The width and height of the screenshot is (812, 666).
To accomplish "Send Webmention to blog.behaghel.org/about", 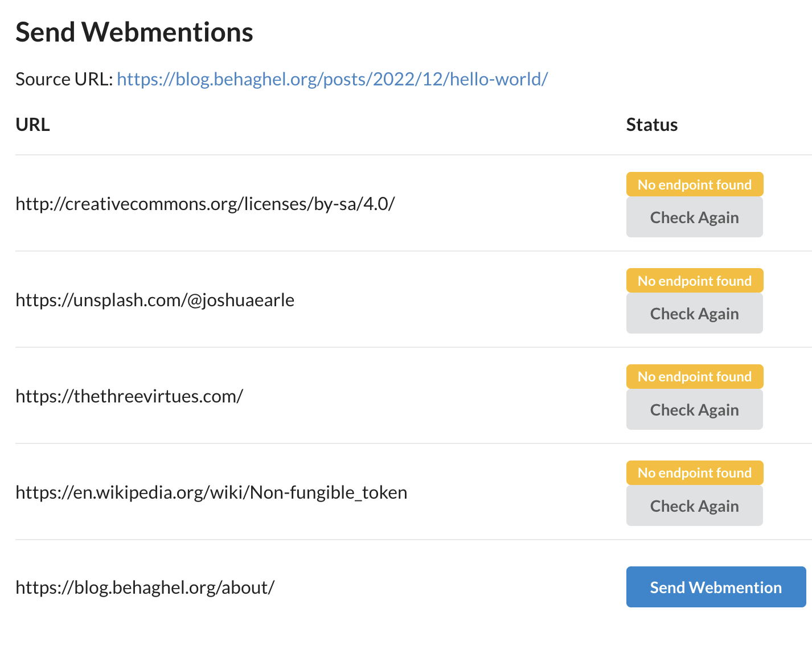I will coord(716,587).
